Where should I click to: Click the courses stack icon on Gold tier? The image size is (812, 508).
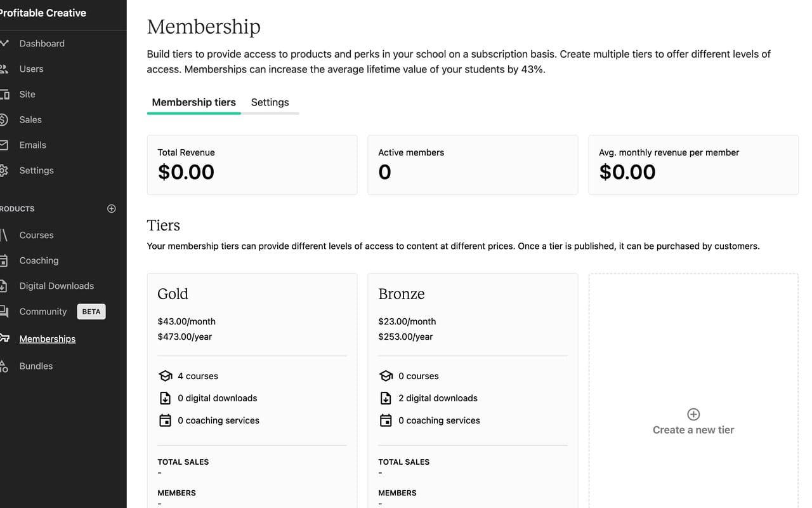click(x=166, y=375)
